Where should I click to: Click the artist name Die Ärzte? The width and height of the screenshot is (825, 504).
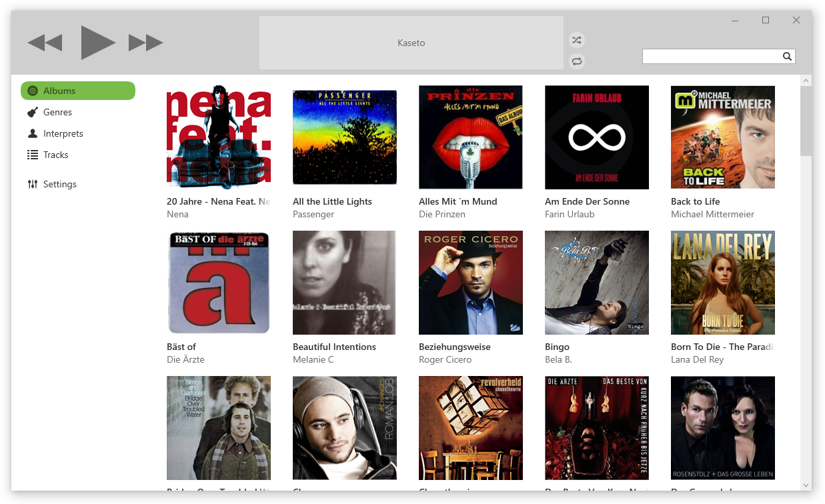[185, 359]
